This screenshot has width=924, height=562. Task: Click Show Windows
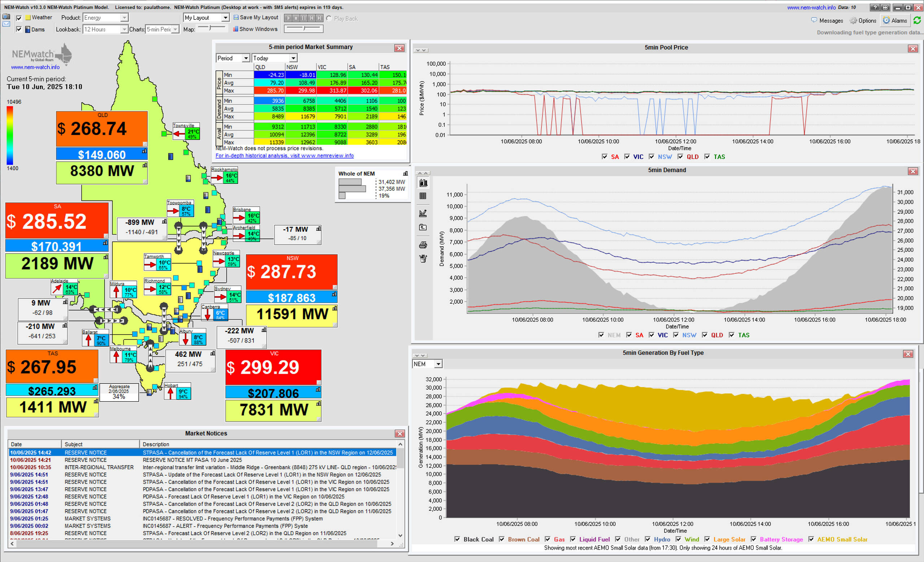point(256,29)
